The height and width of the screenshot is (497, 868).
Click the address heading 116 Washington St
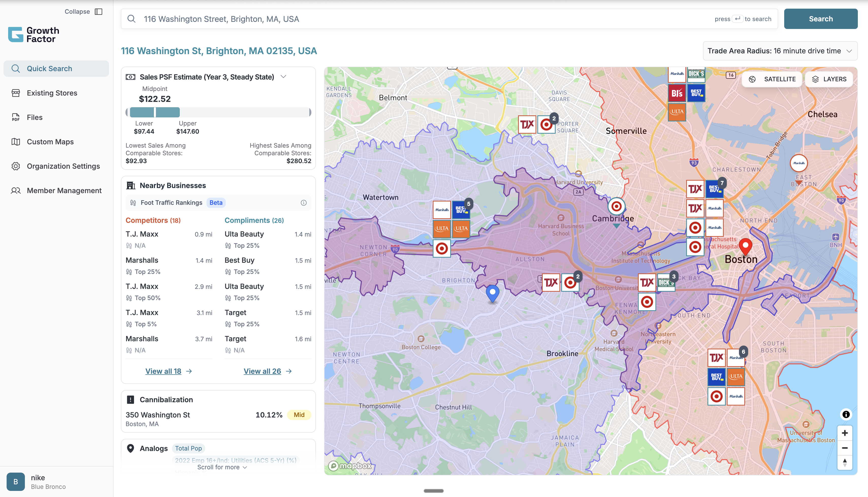[x=219, y=51]
